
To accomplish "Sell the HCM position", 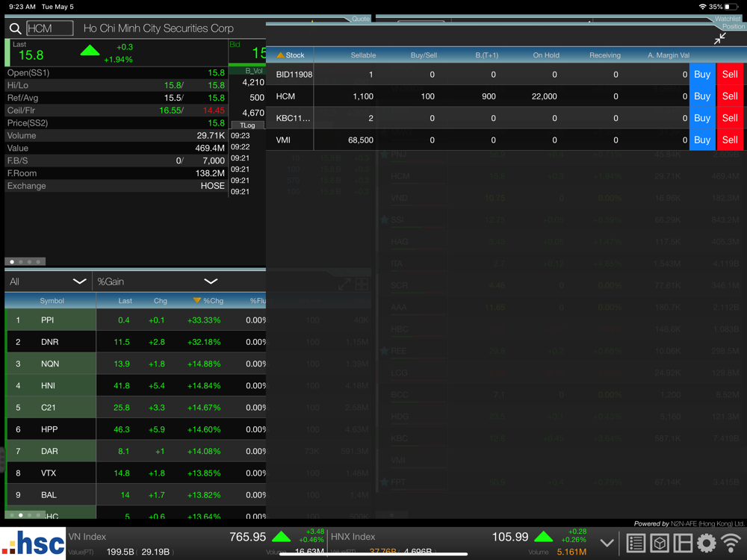I will 730,96.
